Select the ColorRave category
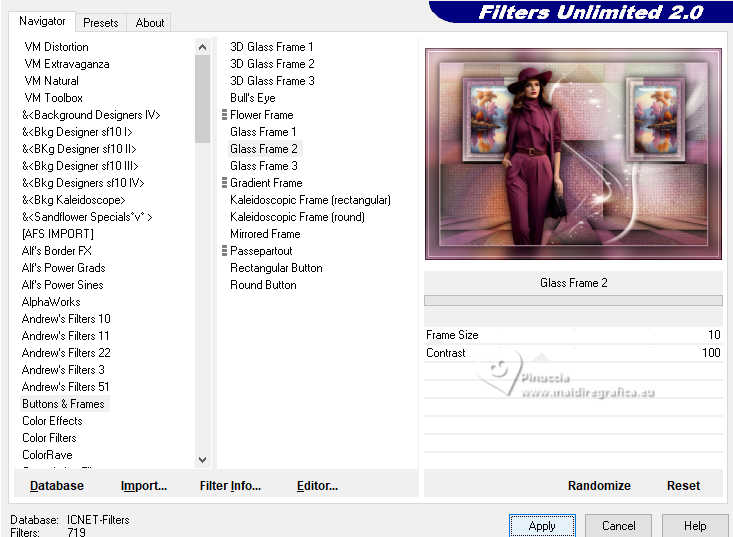Screen dimensions: 733x537 [x=47, y=455]
